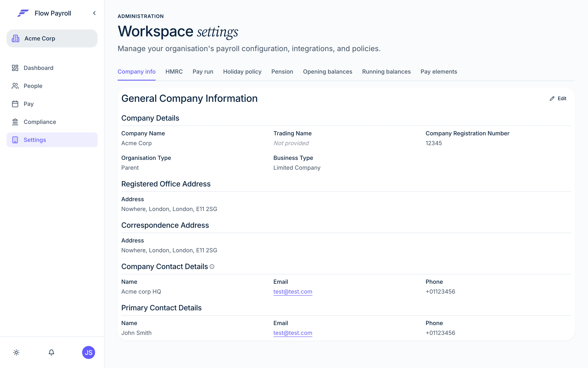Click the Flow Payroll logo icon
588x368 pixels.
tap(23, 13)
